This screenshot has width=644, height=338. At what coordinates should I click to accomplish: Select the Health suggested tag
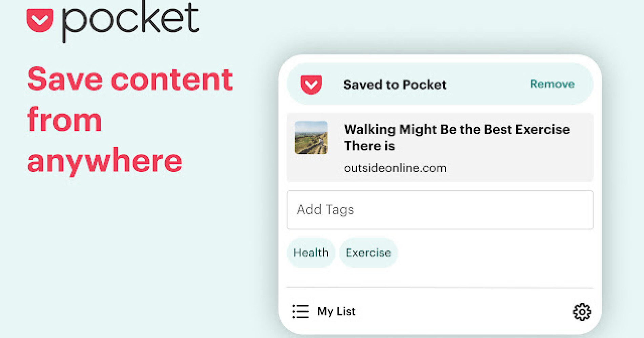[x=311, y=253]
